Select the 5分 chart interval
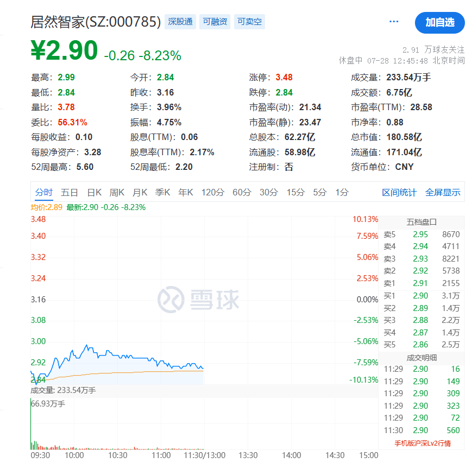Image resolution: width=472 pixels, height=476 pixels. pyautogui.click(x=320, y=192)
